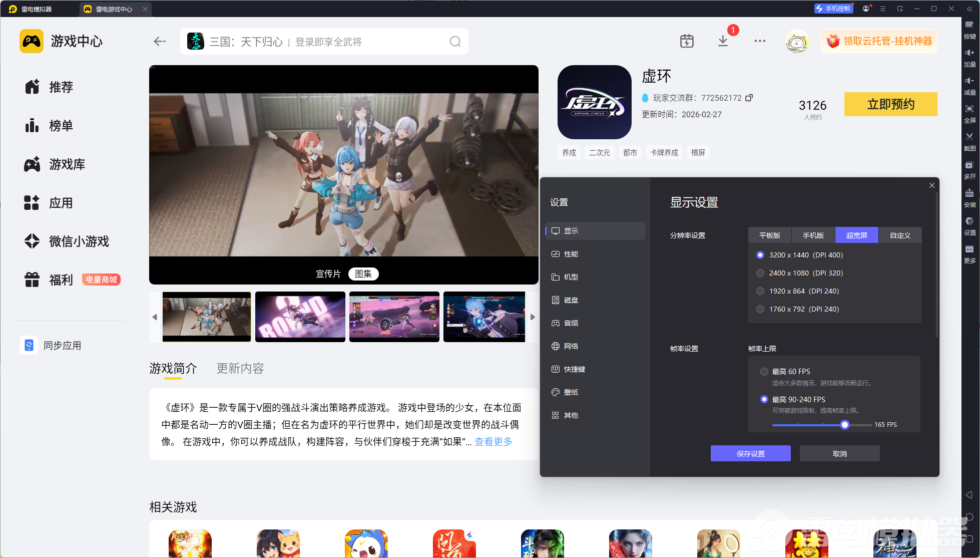Click the APK install sidebar icon
This screenshot has height=558, width=980.
[969, 193]
